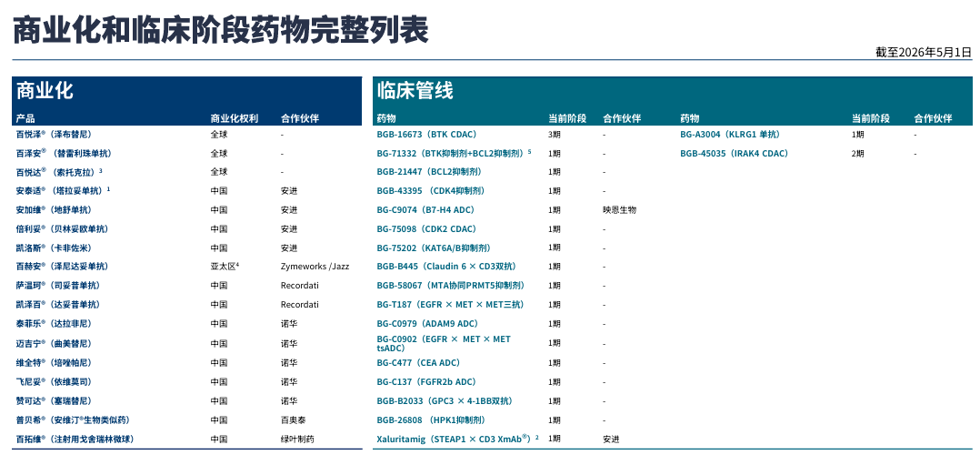Click 安进 partner in the Xaluritamig row
Image resolution: width=980 pixels, height=455 pixels.
(611, 440)
